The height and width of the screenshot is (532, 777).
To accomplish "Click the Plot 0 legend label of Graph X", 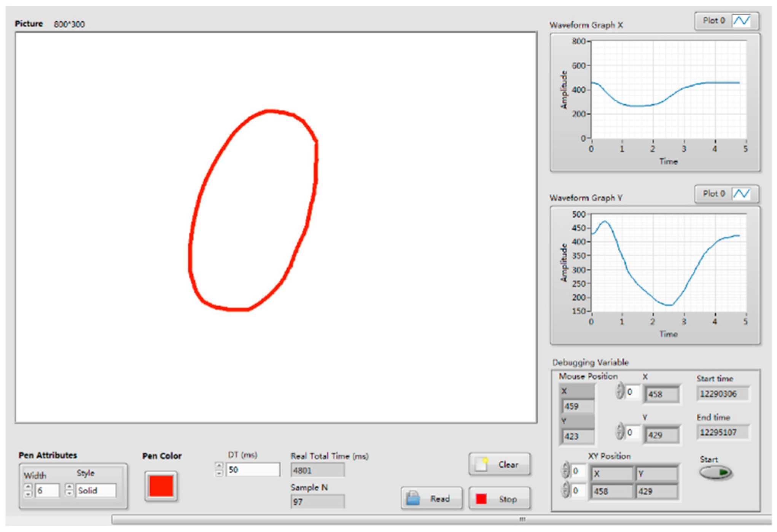I will click(x=713, y=21).
